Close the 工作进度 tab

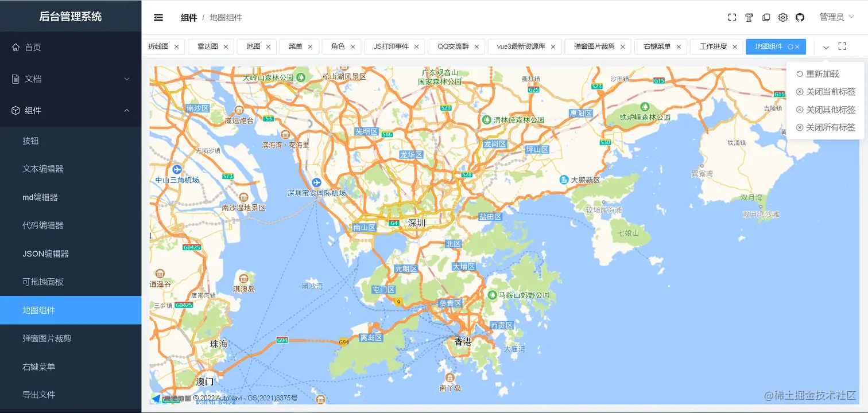coord(735,47)
